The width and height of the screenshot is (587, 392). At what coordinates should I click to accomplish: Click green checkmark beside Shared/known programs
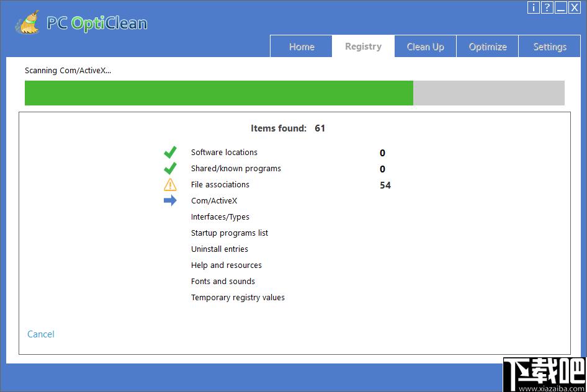170,168
